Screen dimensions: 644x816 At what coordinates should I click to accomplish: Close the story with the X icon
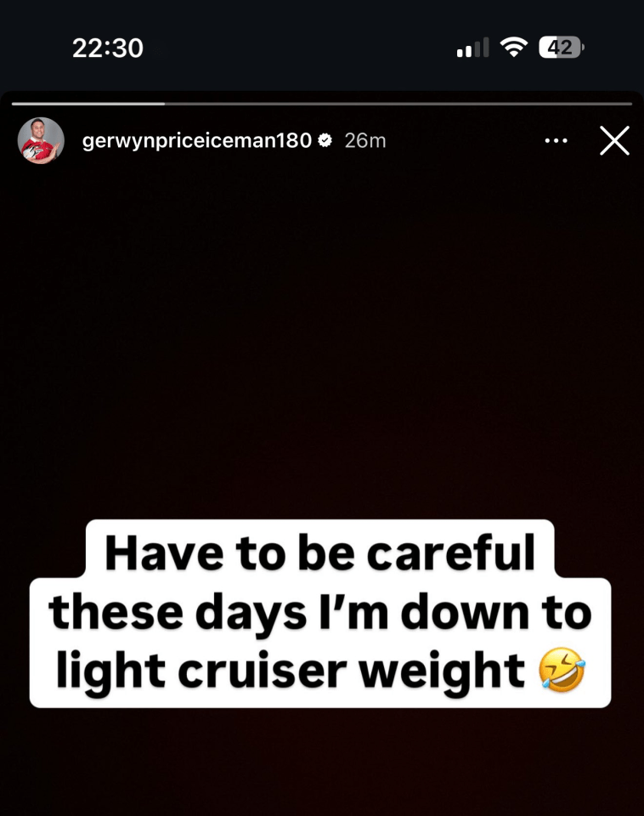coord(614,140)
